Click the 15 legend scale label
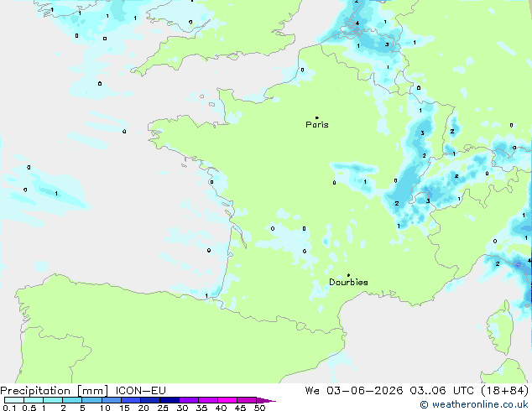 124,408
